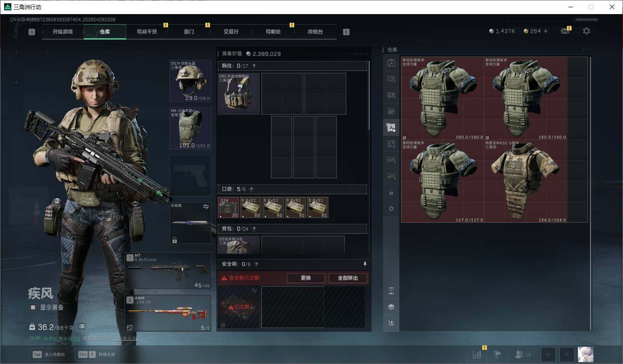Click the padlock icon in the warehouse sidebar
623x364 pixels.
pos(391,192)
